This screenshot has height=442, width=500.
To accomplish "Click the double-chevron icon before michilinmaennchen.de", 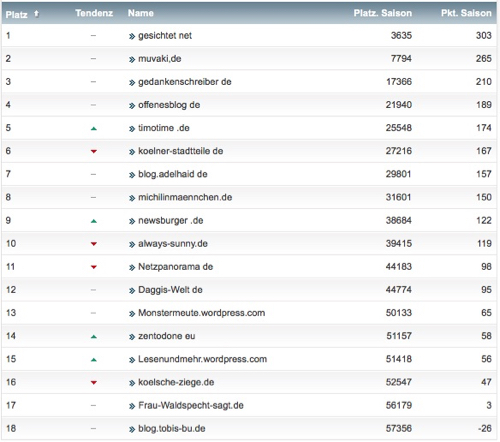I will pyautogui.click(x=132, y=198).
